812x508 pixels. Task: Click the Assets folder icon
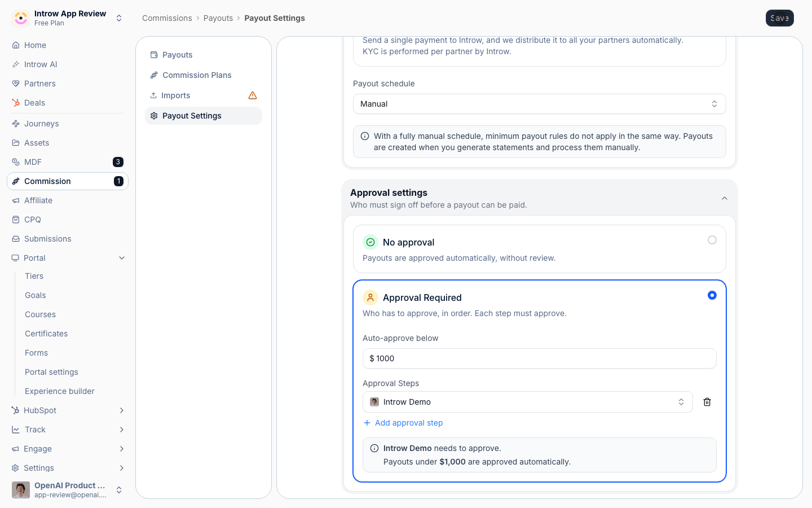click(16, 143)
